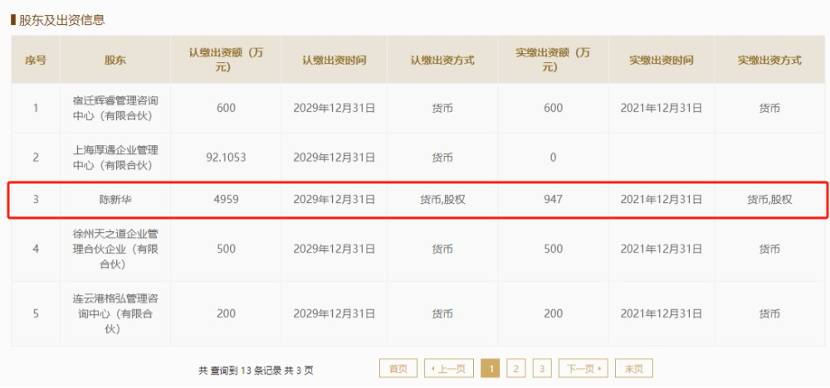
Task: Open 连云港格弘管理咨询中心 entry
Action: click(115, 313)
